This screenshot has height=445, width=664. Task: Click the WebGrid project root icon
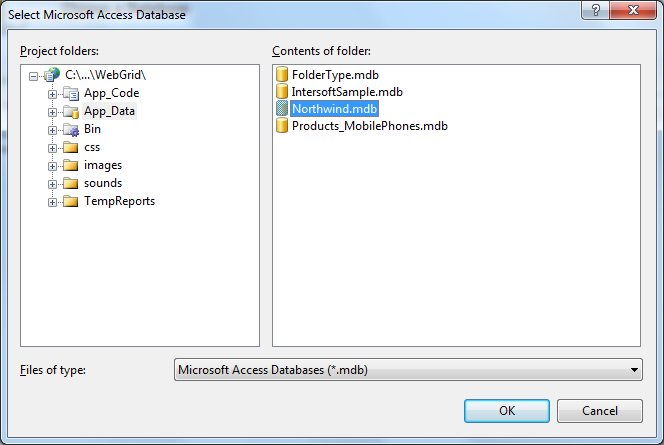pyautogui.click(x=52, y=75)
